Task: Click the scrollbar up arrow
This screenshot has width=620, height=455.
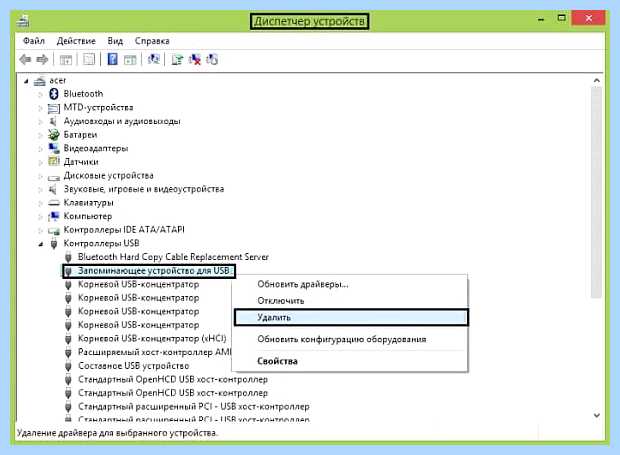Action: [x=596, y=81]
